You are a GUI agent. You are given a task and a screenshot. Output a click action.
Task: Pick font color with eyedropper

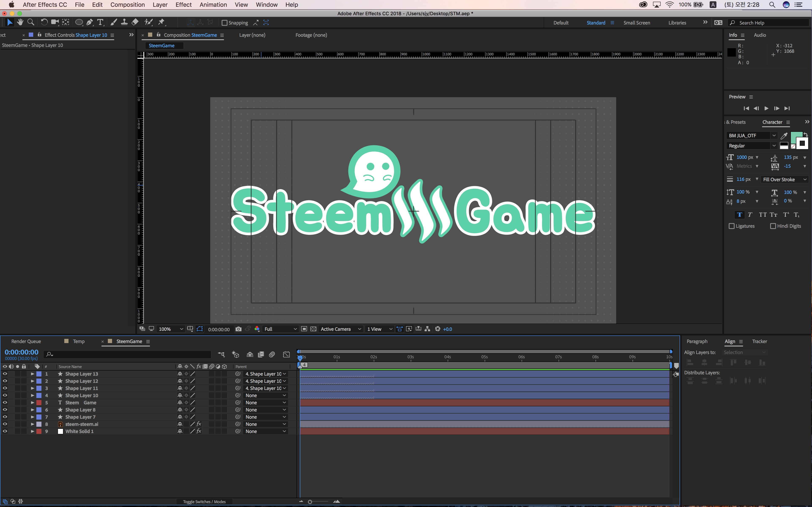784,136
